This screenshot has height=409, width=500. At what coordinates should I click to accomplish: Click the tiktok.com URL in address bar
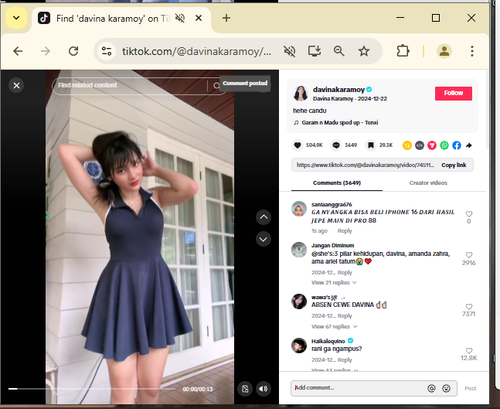(x=197, y=51)
